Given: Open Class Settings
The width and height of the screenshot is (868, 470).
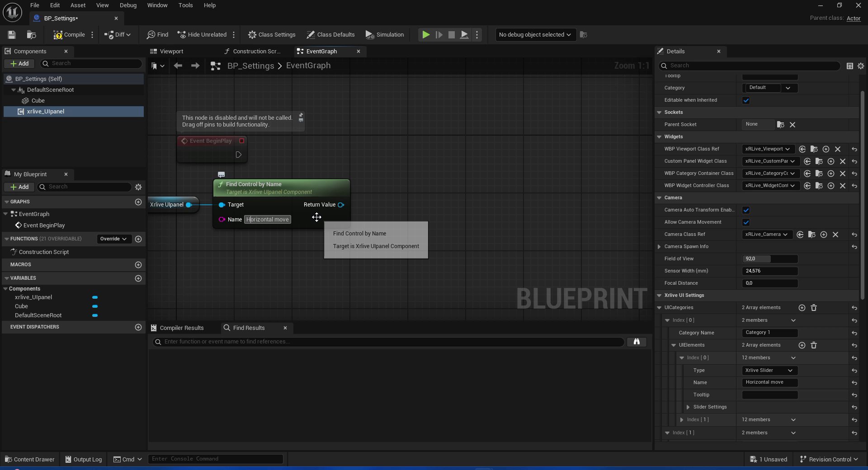Looking at the screenshot, I should [272, 35].
